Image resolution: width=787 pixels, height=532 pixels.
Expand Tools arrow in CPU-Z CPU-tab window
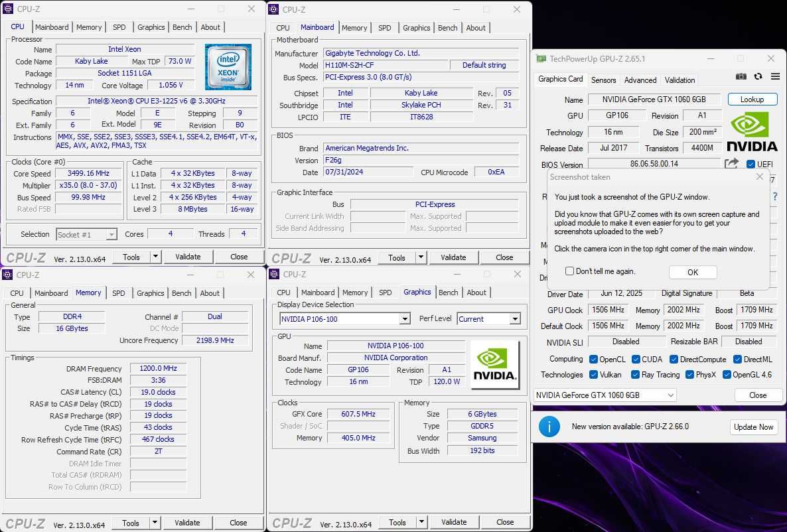pos(155,257)
